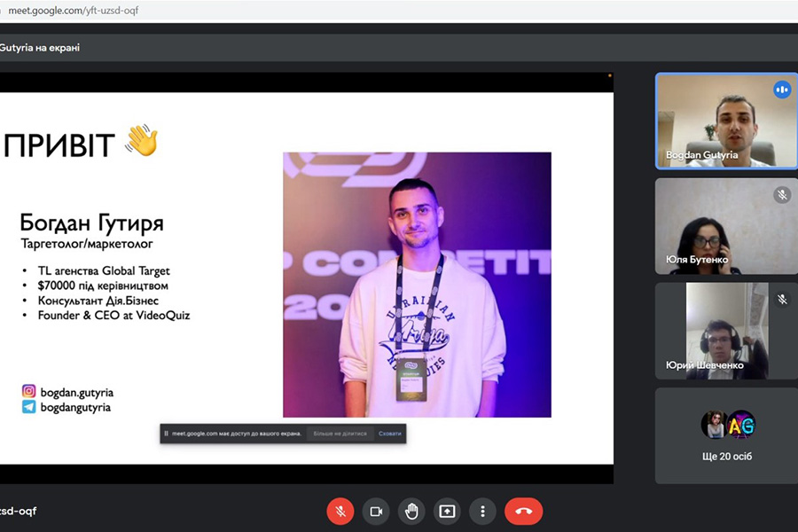Click the $70000 під керівництвом line

[103, 286]
